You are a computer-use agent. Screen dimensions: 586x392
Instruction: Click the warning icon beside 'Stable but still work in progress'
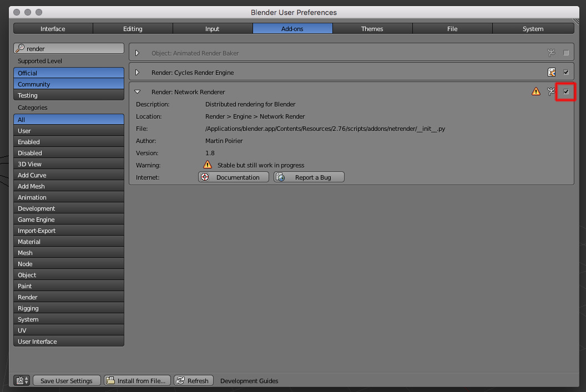(x=208, y=165)
